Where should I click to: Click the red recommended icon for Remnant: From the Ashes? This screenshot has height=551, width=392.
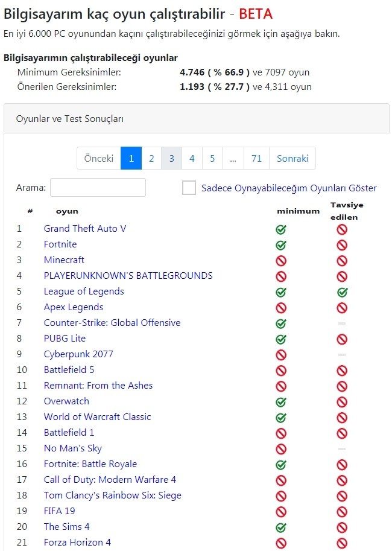[342, 386]
